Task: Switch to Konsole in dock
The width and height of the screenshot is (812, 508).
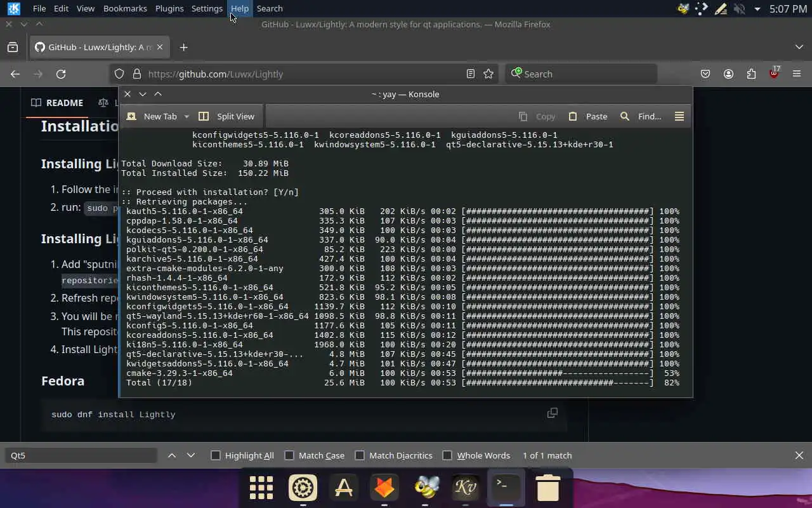Action: point(506,488)
